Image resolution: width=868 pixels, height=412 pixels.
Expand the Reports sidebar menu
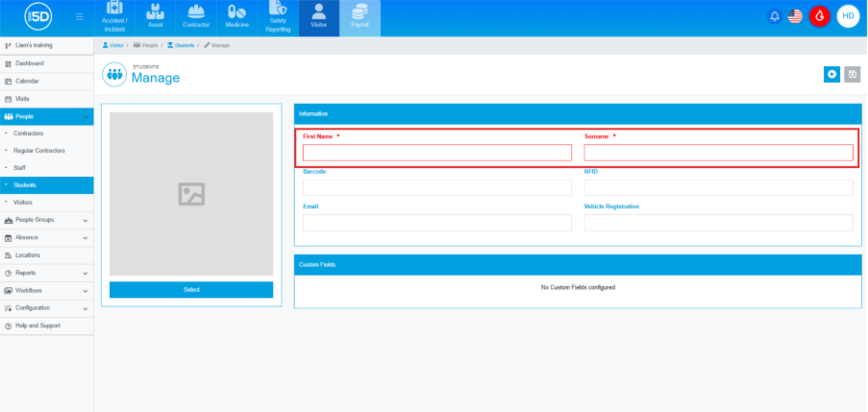(46, 273)
